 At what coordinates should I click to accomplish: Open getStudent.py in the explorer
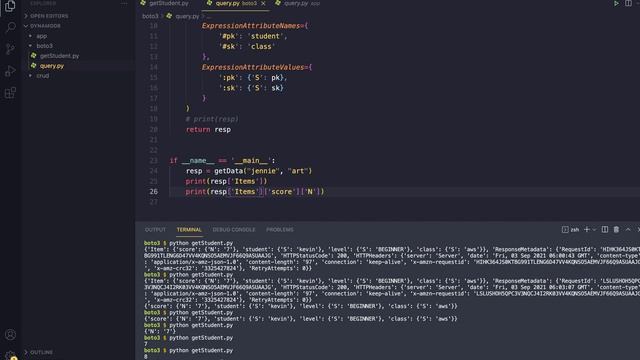(x=60, y=56)
